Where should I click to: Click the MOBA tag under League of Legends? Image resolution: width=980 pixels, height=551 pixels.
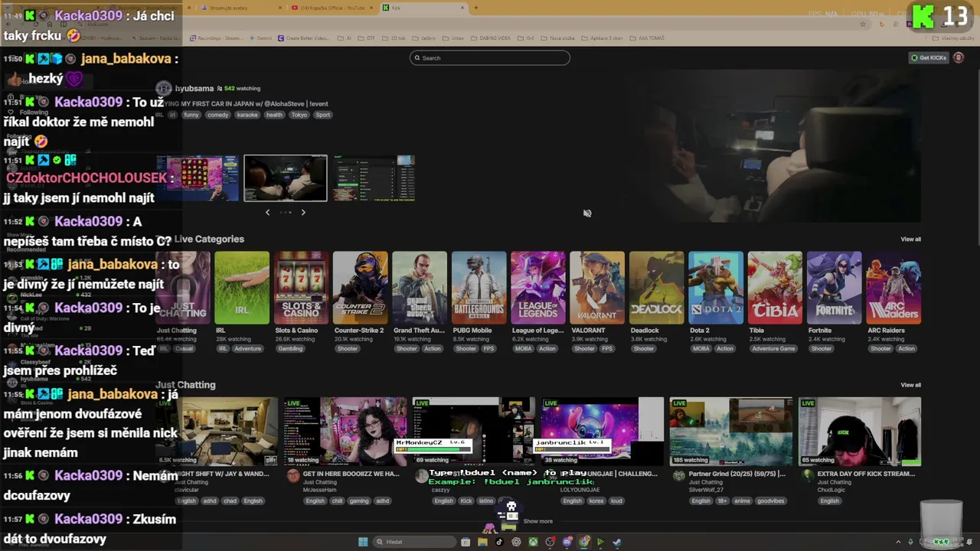pos(523,349)
